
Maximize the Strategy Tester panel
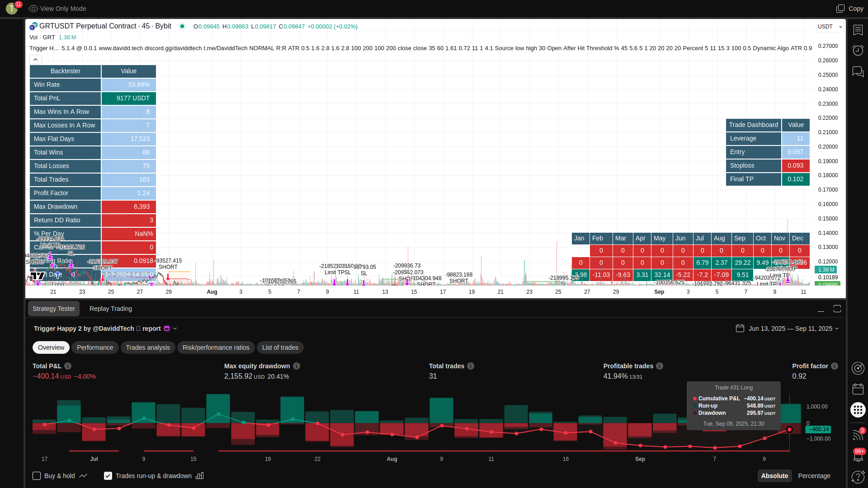(x=837, y=309)
